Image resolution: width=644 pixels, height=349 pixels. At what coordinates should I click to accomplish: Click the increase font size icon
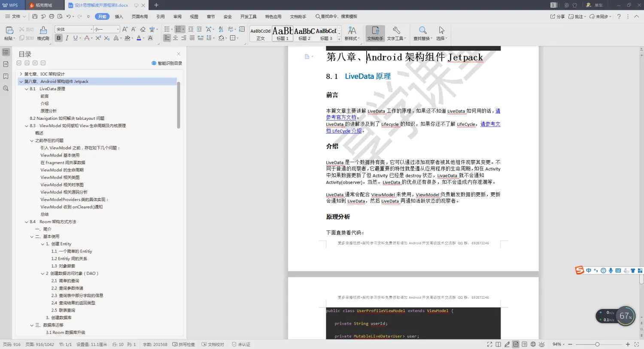[125, 29]
